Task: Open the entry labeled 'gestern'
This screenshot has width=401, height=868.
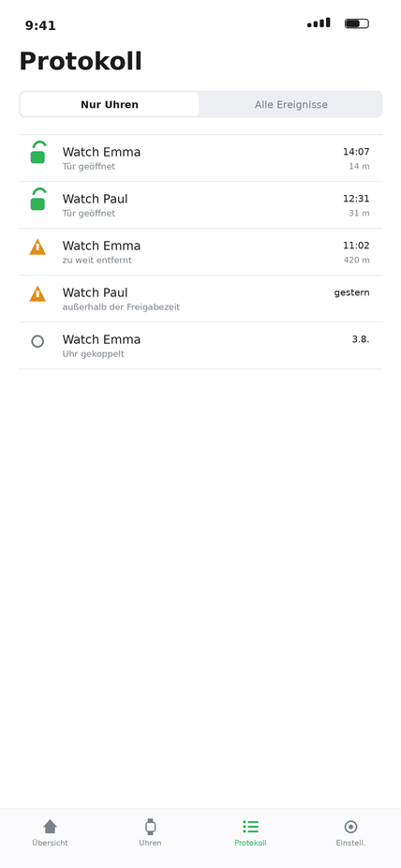Action: point(200,299)
